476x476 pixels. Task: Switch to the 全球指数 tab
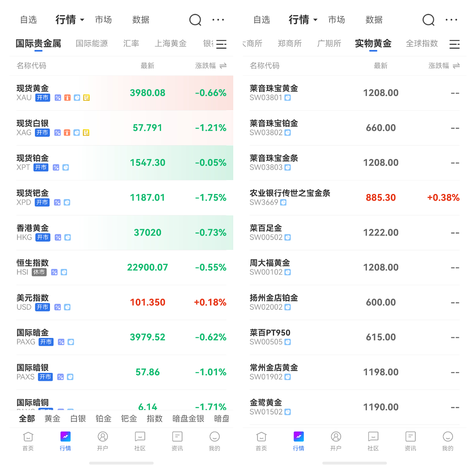422,43
